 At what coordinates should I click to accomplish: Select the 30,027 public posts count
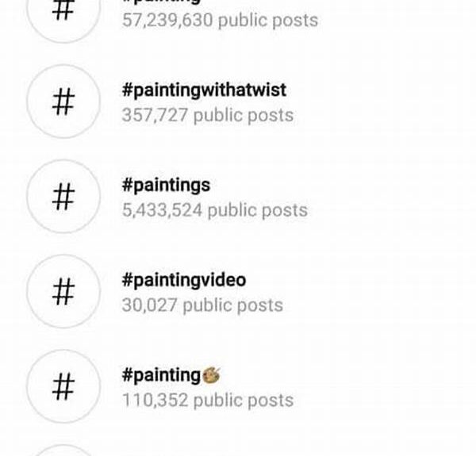tap(202, 305)
